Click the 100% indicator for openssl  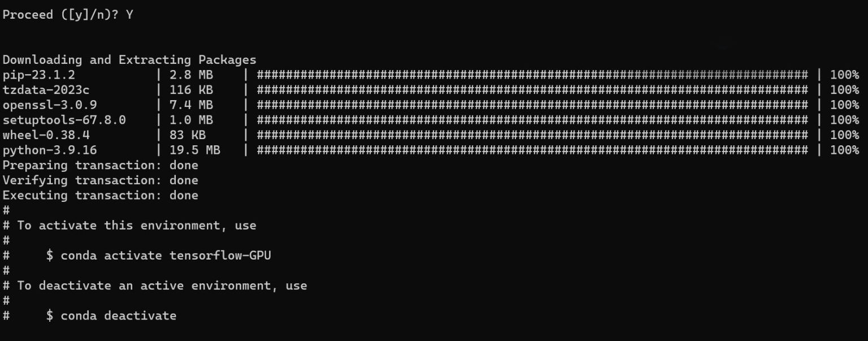[x=844, y=105]
